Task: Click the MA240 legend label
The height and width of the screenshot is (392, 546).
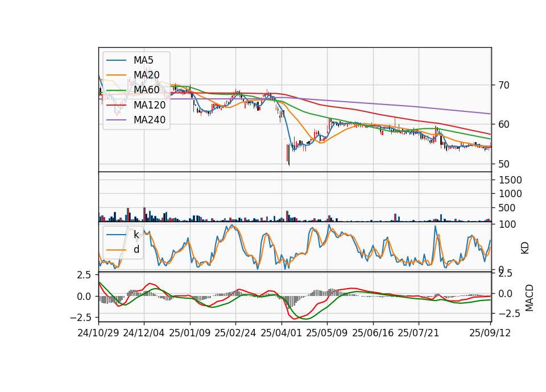Action: tap(150, 120)
